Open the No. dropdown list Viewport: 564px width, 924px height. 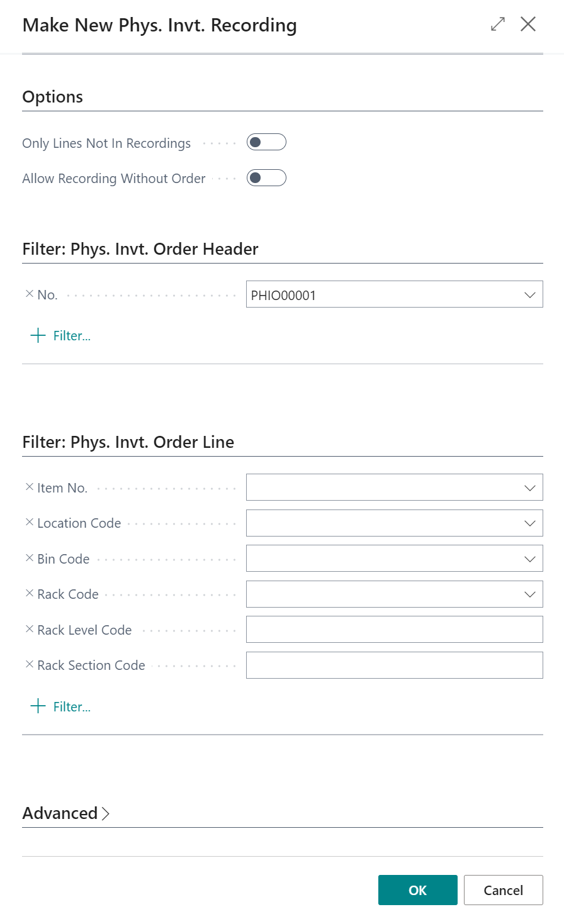531,294
